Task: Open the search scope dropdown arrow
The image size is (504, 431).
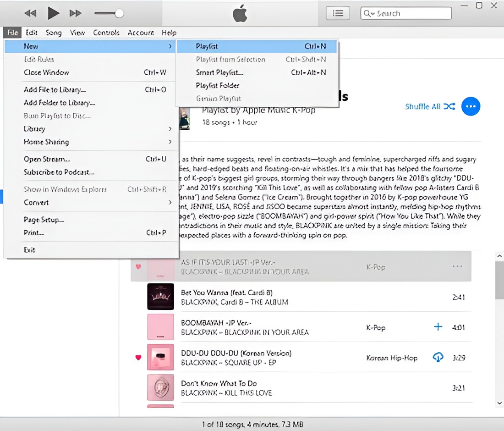Action: [x=372, y=13]
